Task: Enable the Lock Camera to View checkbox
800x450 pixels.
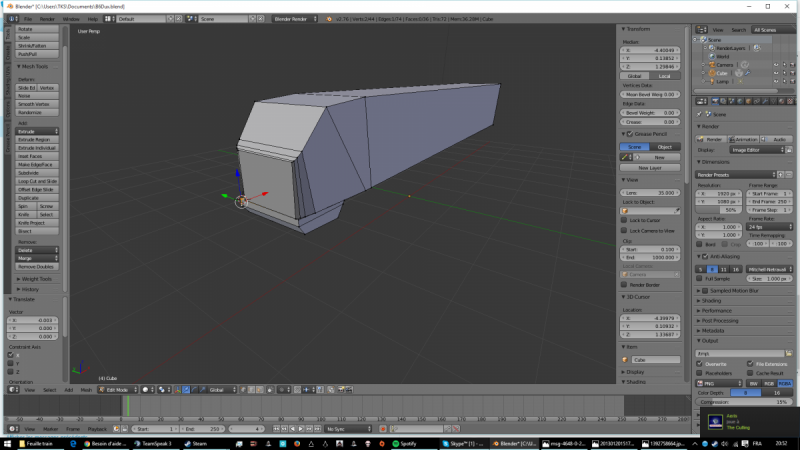Action: (x=624, y=231)
